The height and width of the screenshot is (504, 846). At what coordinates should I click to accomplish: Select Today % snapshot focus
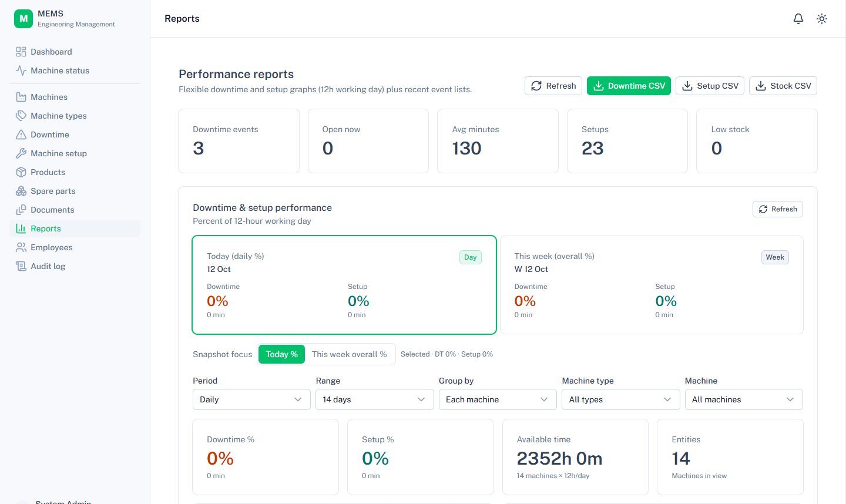pos(282,354)
